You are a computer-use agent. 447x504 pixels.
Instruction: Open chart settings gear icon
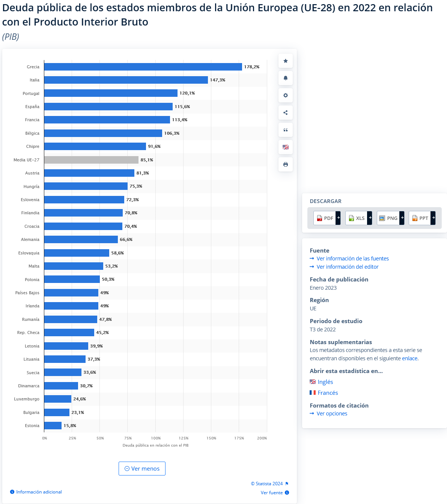point(285,95)
